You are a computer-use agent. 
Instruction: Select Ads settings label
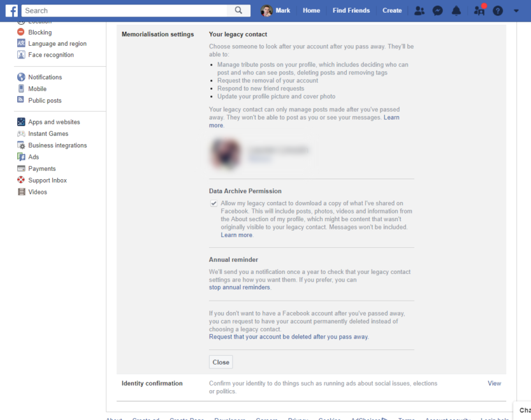pos(34,157)
